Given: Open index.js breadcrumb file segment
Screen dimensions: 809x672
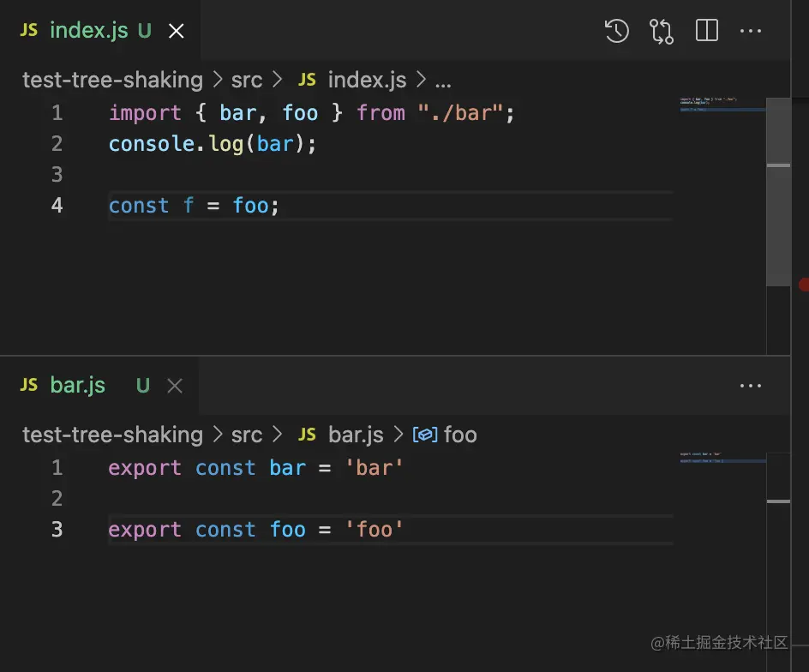Looking at the screenshot, I should tap(367, 81).
